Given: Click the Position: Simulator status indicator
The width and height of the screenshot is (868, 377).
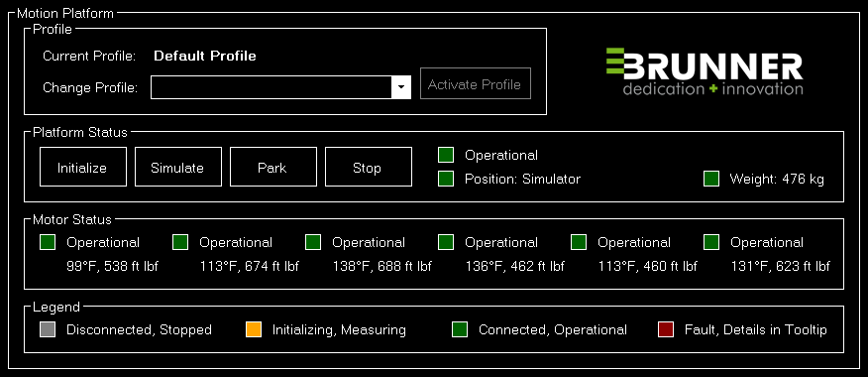Looking at the screenshot, I should pyautogui.click(x=446, y=179).
